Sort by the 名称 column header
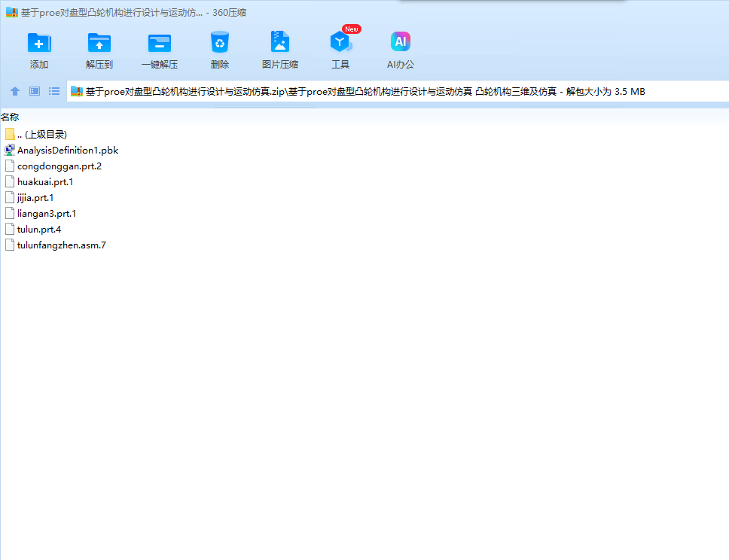This screenshot has width=729, height=560. click(x=10, y=117)
